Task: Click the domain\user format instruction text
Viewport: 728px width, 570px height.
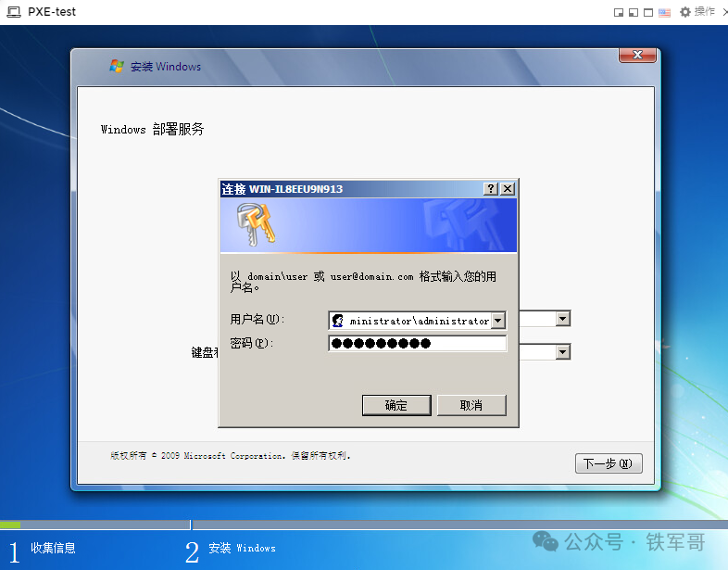Action: tap(363, 282)
